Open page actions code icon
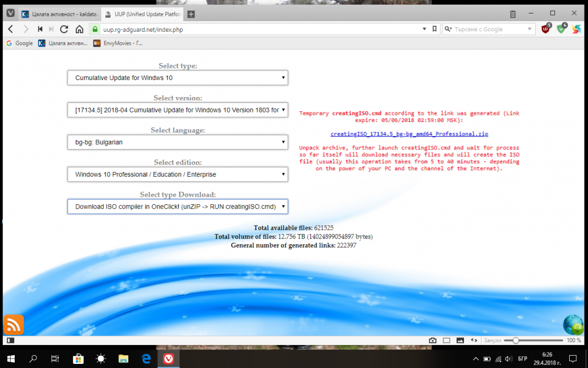This screenshot has width=588, height=368. pos(474,340)
